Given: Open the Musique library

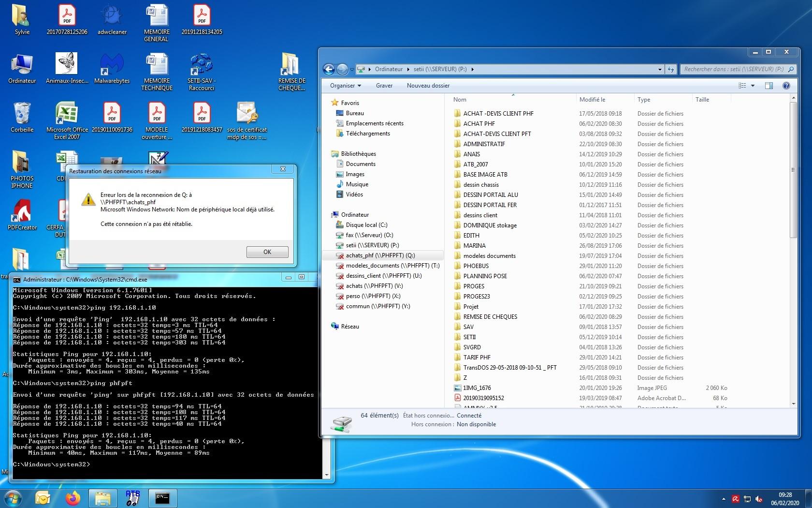Looking at the screenshot, I should click(x=357, y=184).
